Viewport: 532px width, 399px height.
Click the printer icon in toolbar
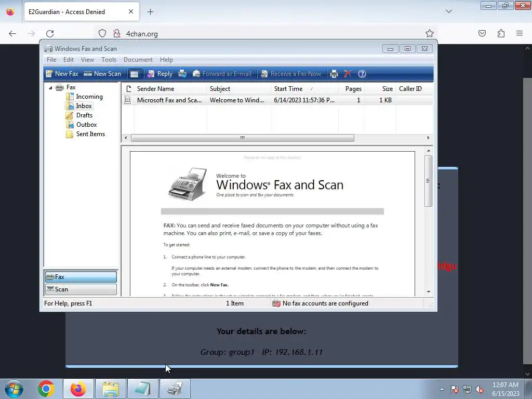[334, 74]
